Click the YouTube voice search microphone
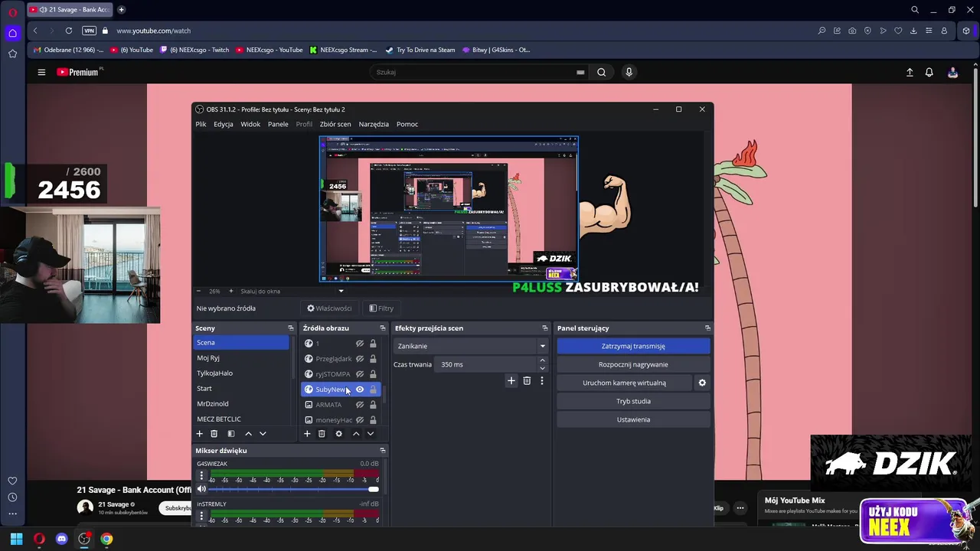 coord(629,72)
